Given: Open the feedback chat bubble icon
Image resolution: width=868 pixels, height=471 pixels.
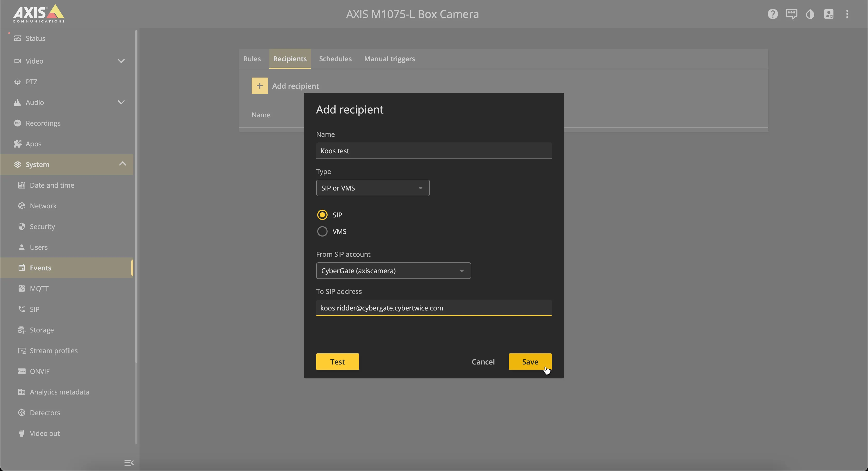Looking at the screenshot, I should pyautogui.click(x=791, y=14).
